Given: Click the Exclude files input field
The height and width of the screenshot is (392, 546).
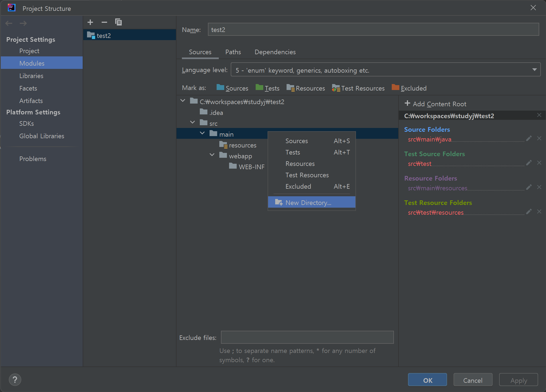Looking at the screenshot, I should point(307,337).
